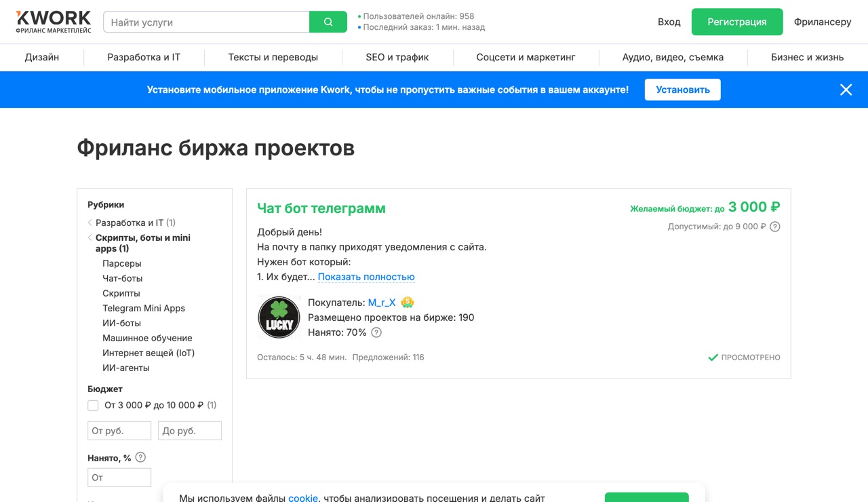
Task: Select the Машинное обучение subcategory
Action: pyautogui.click(x=147, y=338)
